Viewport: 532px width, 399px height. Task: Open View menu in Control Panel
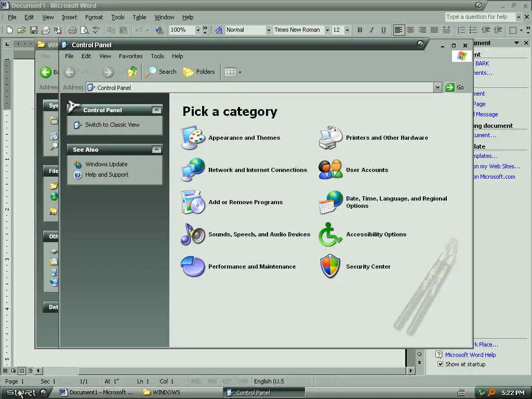[105, 56]
